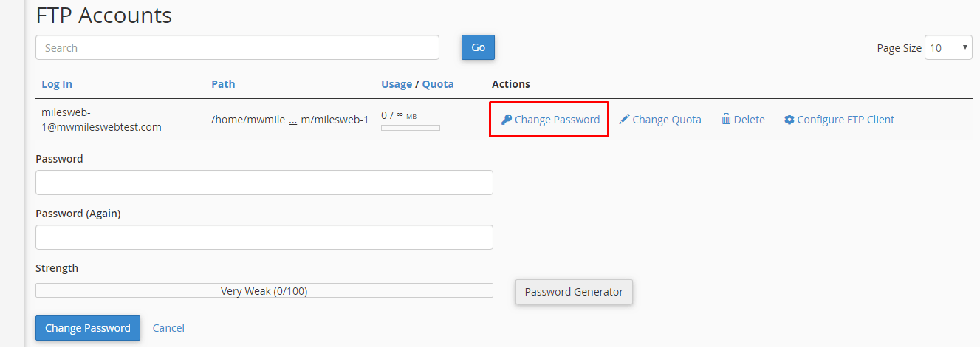Open the Password Generator
This screenshot has height=348, width=980.
click(574, 292)
